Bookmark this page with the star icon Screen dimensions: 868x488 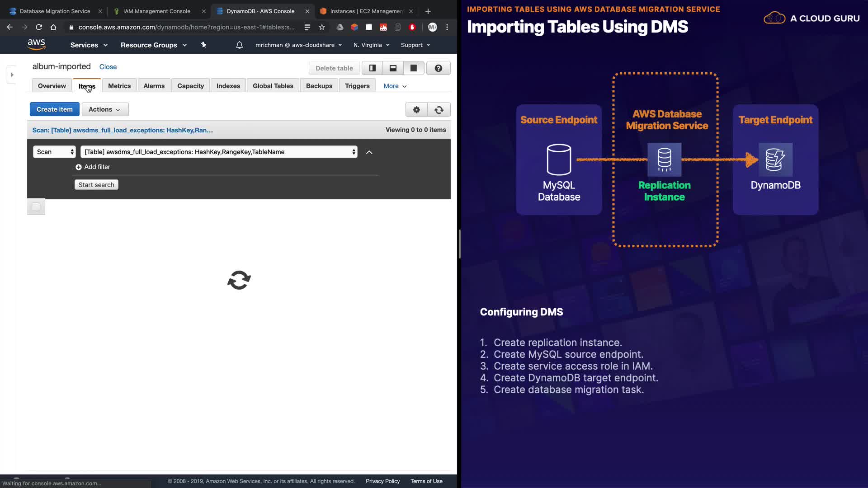pyautogui.click(x=322, y=27)
